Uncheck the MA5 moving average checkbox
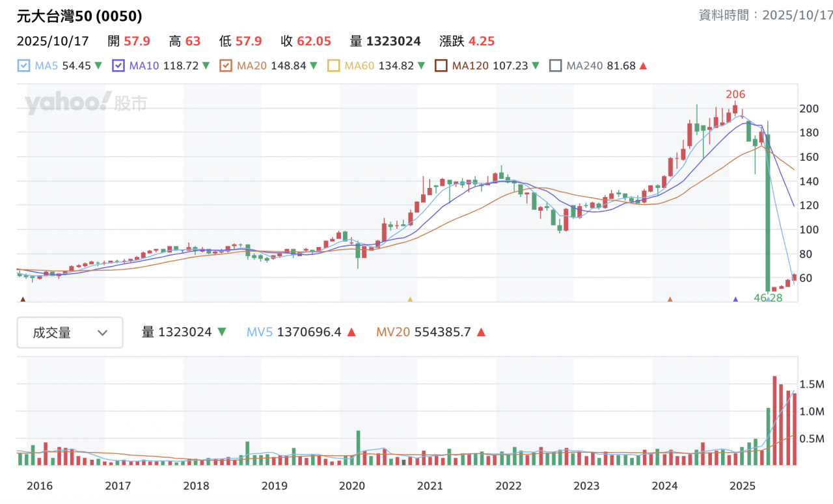833x504 pixels. pos(23,66)
